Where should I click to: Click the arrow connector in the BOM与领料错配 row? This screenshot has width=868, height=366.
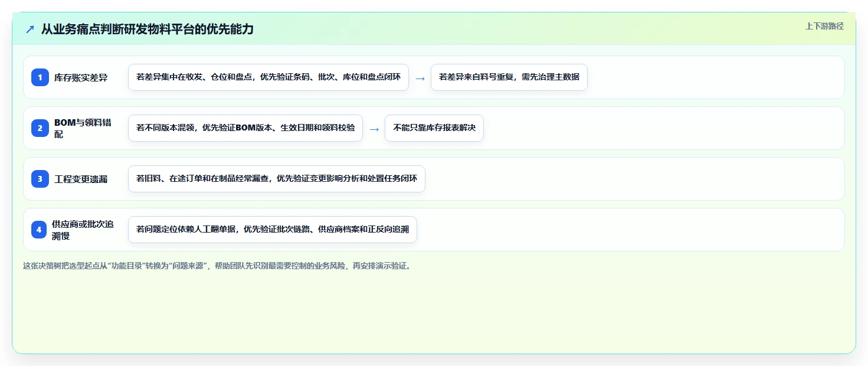click(374, 129)
